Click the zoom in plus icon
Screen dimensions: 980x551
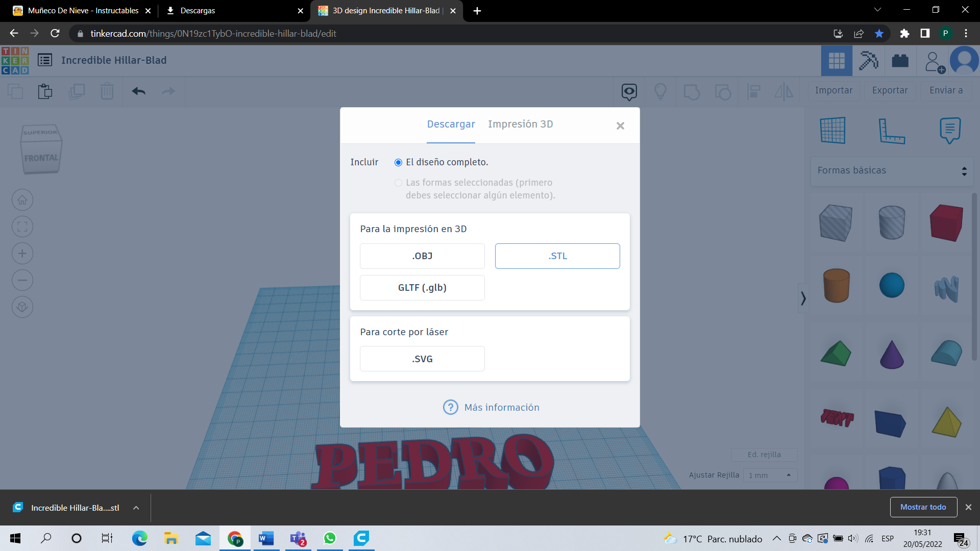tap(22, 254)
